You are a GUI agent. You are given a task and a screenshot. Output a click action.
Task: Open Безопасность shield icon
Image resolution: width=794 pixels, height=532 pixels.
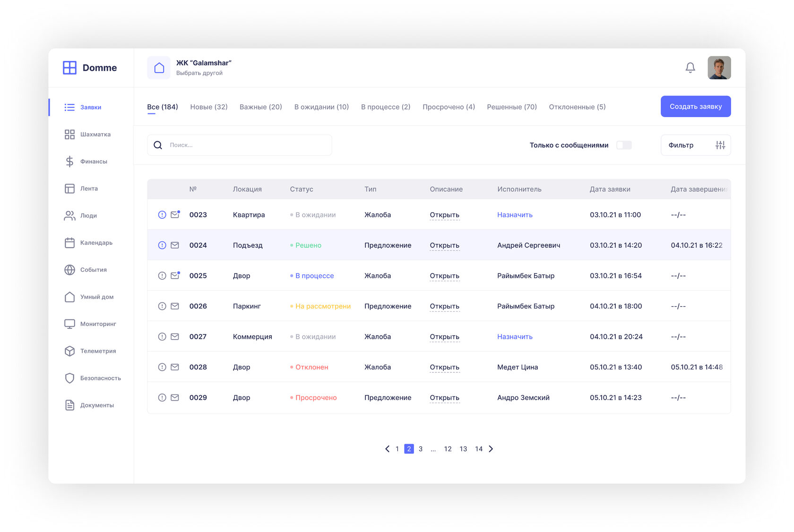coord(69,378)
